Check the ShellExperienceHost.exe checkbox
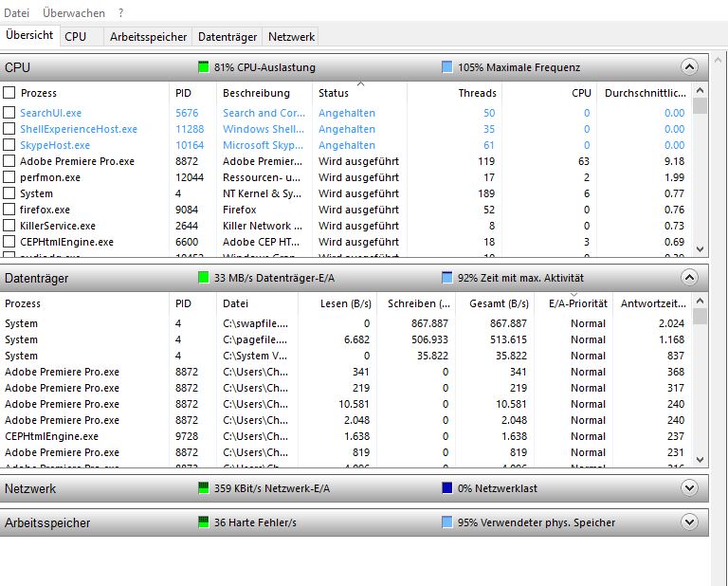The height and width of the screenshot is (586, 728). (9, 129)
